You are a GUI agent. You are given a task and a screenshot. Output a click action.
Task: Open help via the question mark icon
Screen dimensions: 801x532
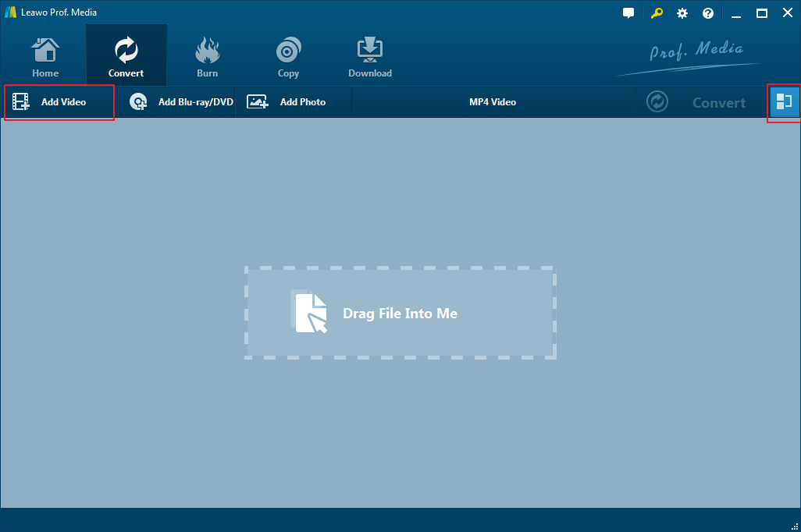pos(708,13)
